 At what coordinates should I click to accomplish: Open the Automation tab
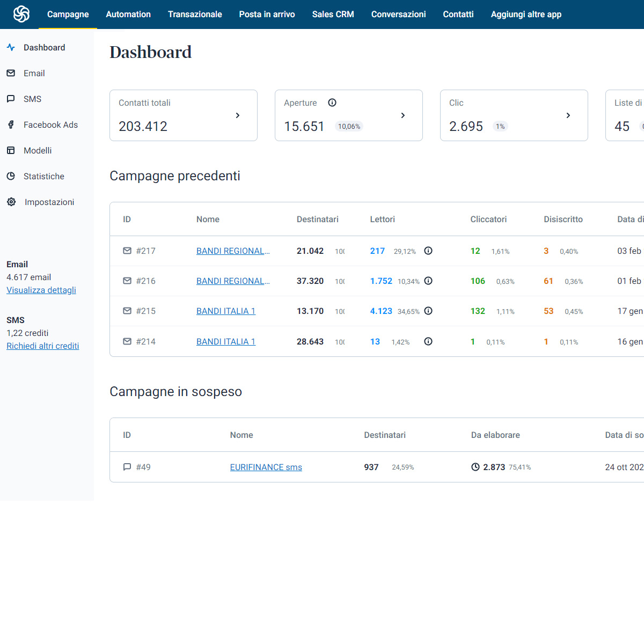pos(128,14)
